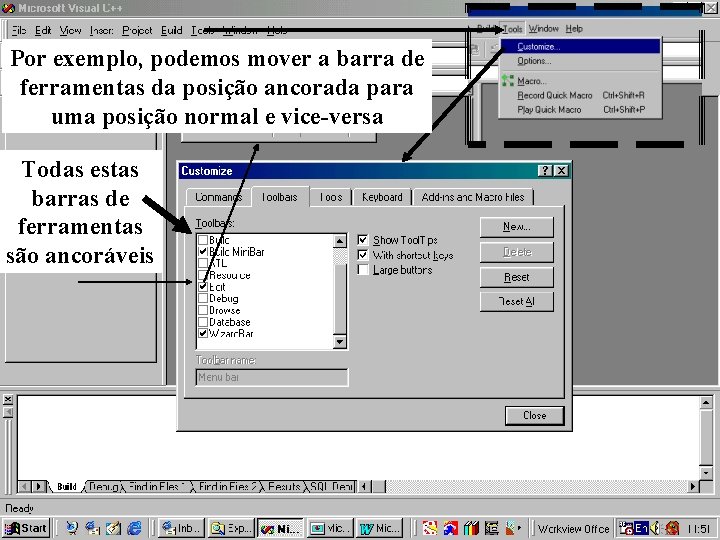
Task: Open the Edit menu
Action: [43, 30]
